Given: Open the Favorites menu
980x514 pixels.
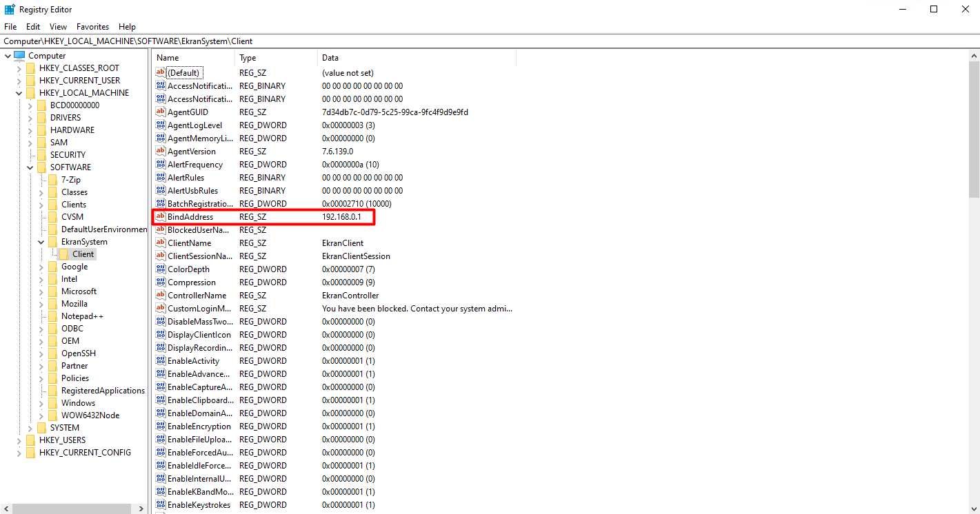Looking at the screenshot, I should (x=92, y=26).
